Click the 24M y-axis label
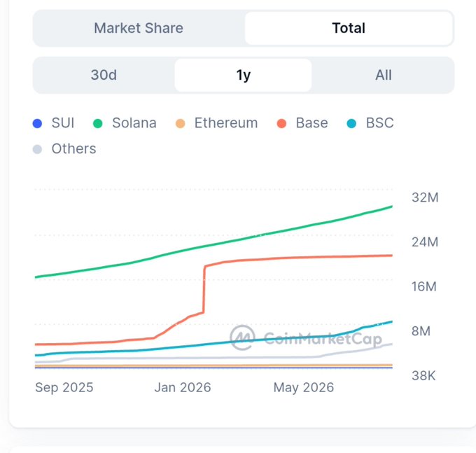This screenshot has width=476, height=453. tap(425, 242)
